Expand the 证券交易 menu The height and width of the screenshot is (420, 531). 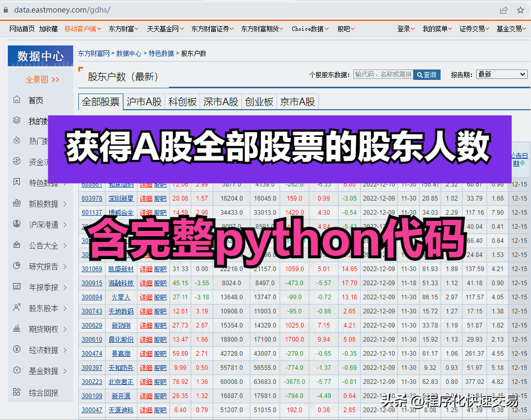coord(474,29)
